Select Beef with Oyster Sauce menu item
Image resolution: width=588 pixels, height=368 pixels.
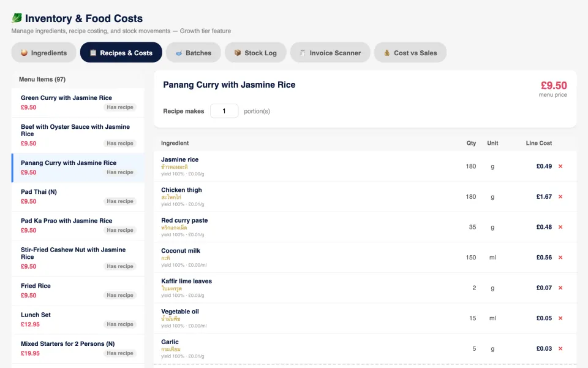78,135
